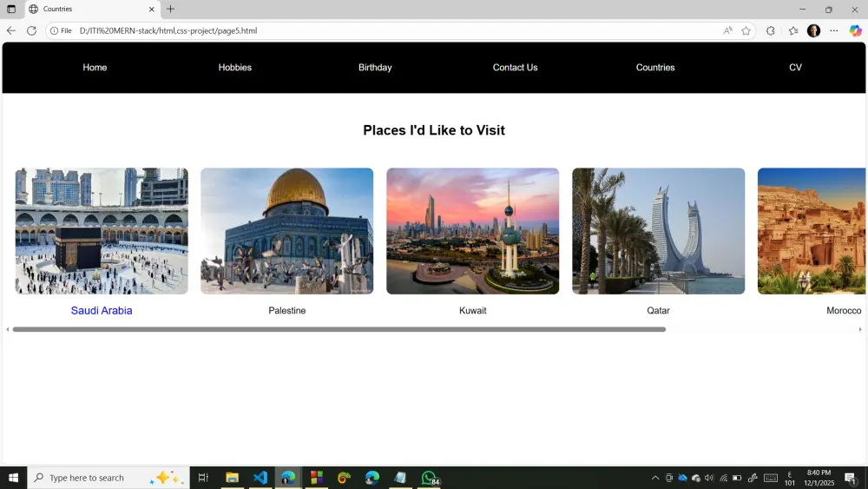Open Task View on the taskbar
Viewport: 868px width, 489px height.
click(203, 478)
